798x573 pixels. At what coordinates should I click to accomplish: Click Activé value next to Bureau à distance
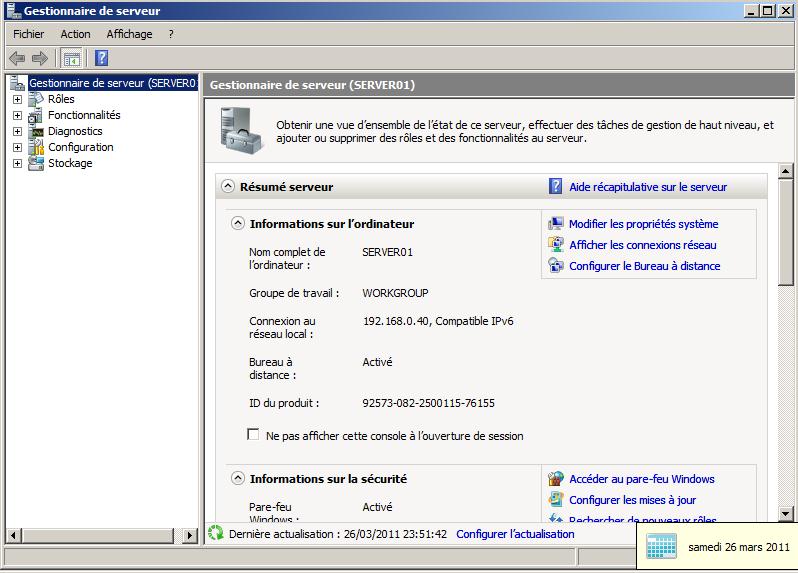(377, 362)
